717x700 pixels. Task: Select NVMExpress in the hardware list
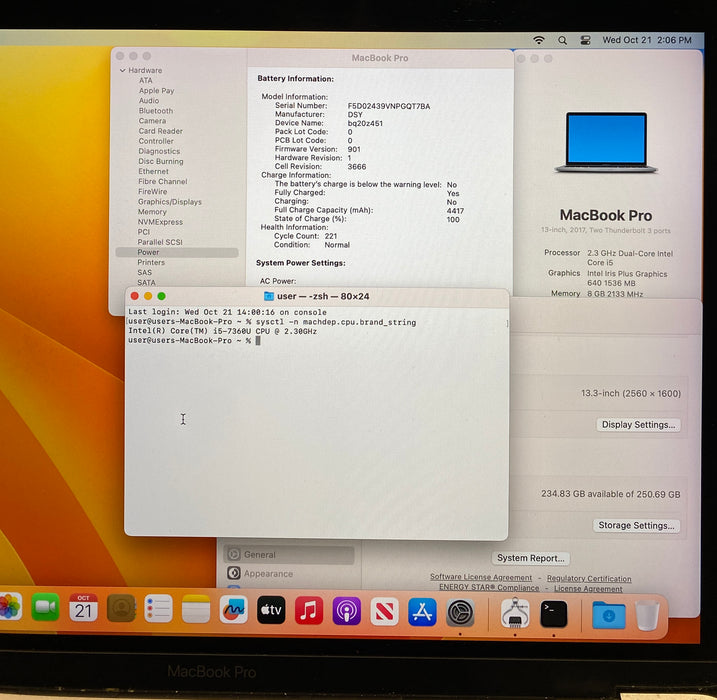[160, 222]
